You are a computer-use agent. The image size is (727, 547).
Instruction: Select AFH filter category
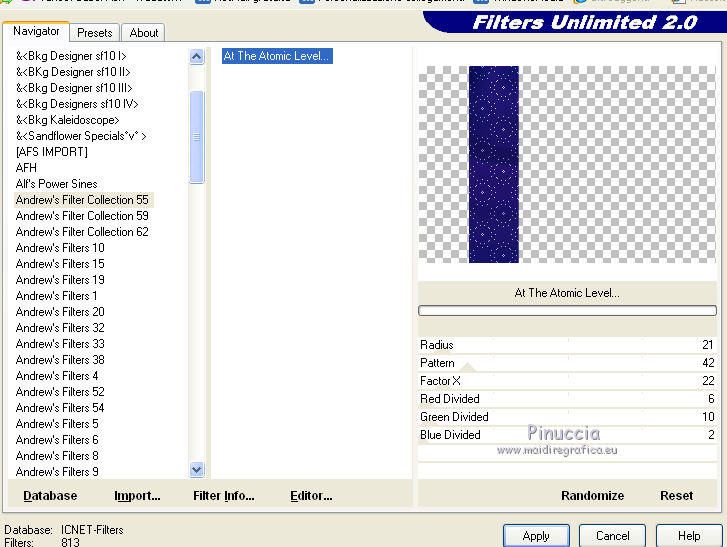26,168
